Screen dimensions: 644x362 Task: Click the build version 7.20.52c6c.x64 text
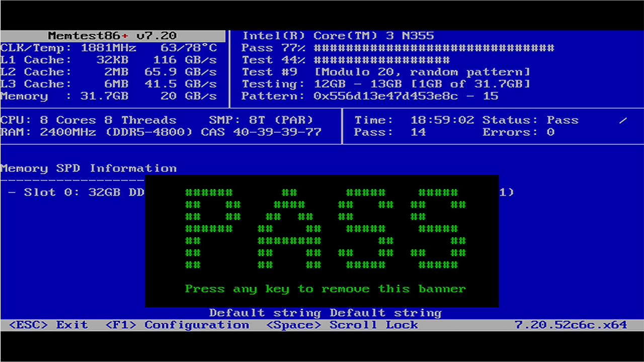pyautogui.click(x=571, y=325)
